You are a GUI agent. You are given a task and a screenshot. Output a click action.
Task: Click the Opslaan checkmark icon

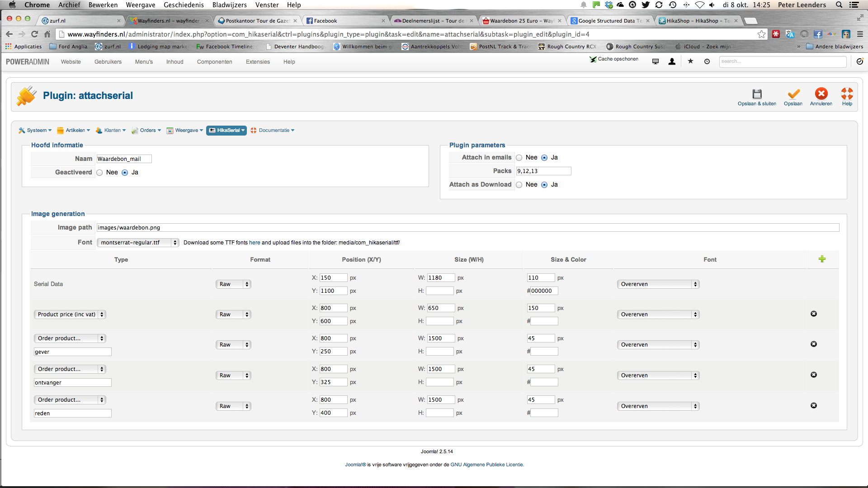point(793,94)
